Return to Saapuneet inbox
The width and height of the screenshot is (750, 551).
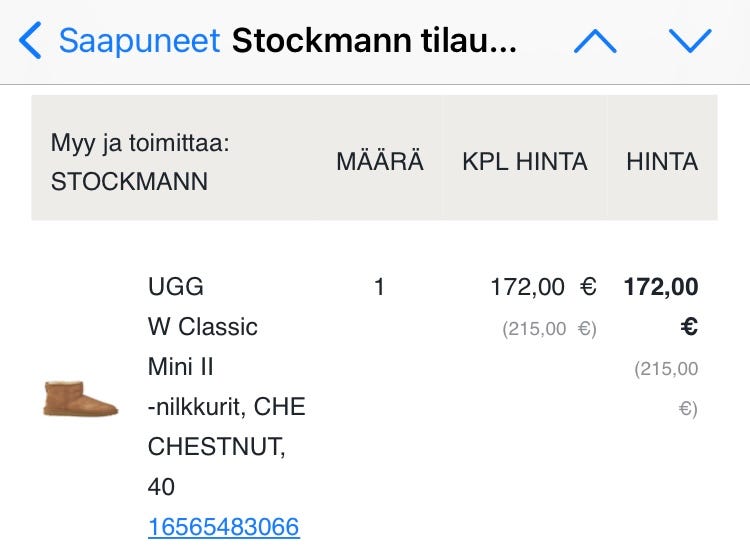(139, 41)
